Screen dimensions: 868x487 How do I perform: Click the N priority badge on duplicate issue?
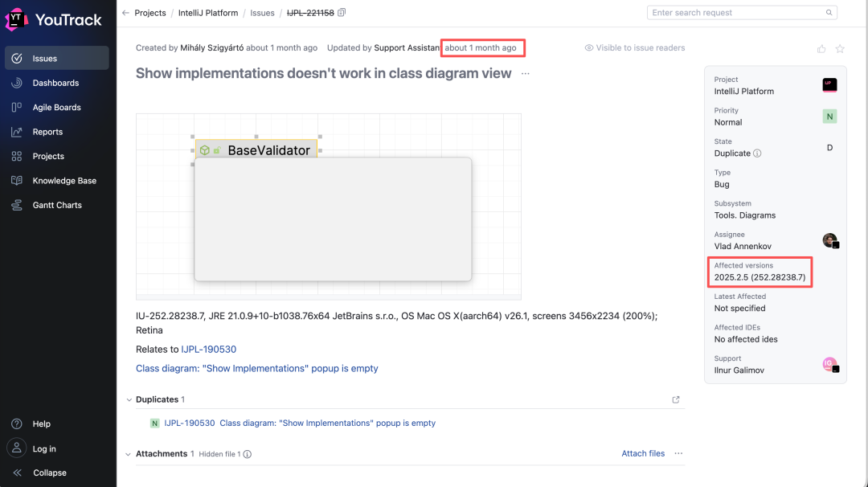(154, 424)
